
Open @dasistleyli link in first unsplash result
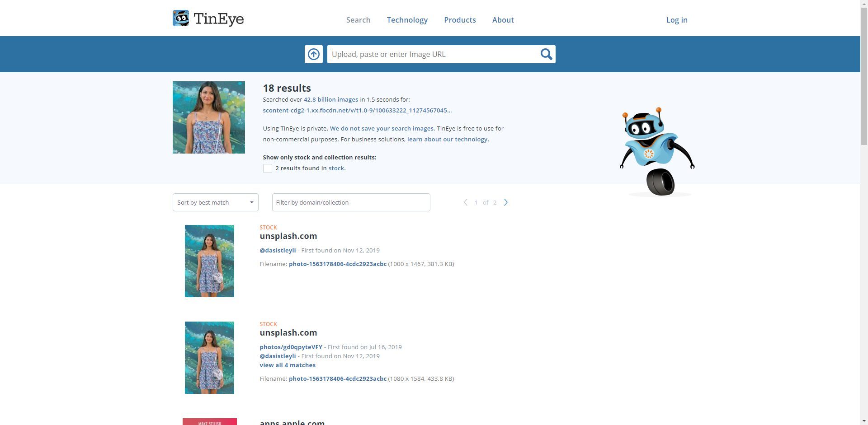[x=278, y=250]
